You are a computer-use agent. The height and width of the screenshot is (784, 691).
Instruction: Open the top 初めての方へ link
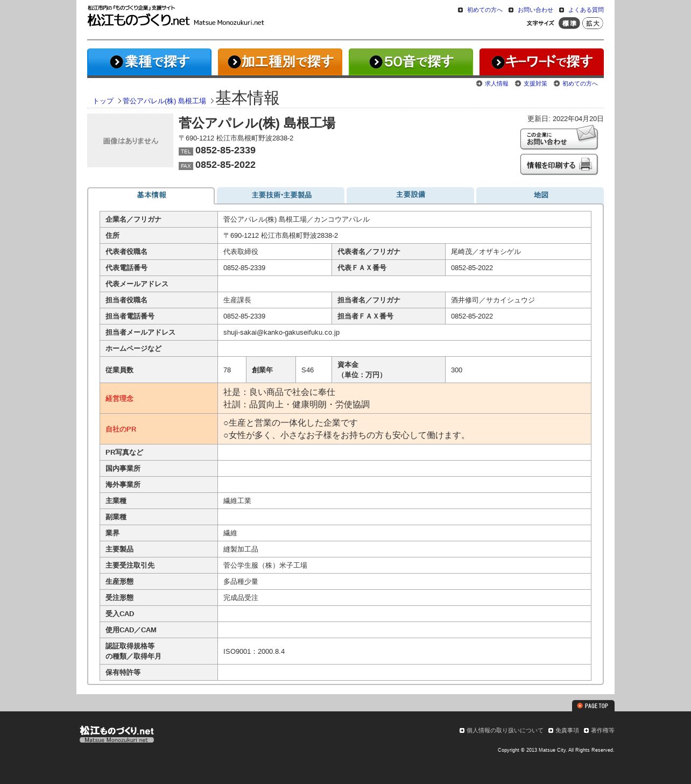pos(484,10)
